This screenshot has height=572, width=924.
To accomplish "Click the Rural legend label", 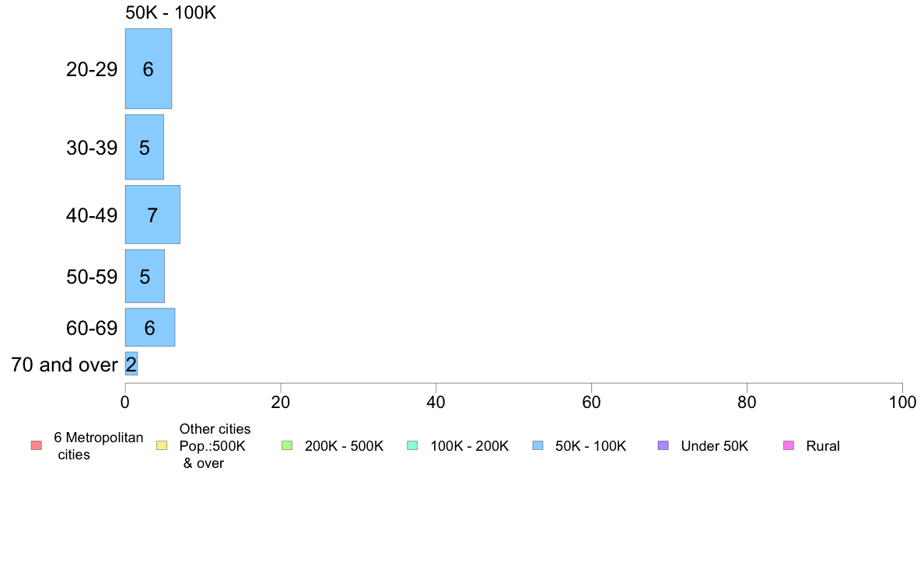I will pyautogui.click(x=823, y=446).
